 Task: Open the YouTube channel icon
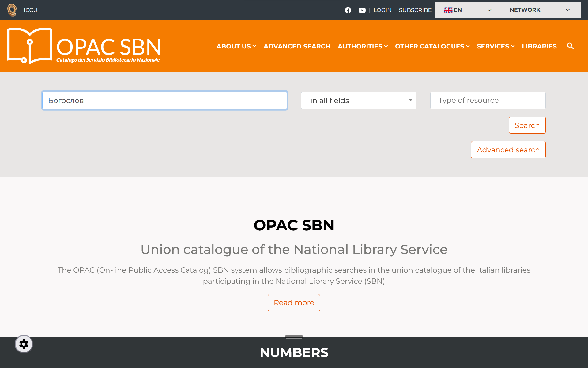tap(362, 10)
